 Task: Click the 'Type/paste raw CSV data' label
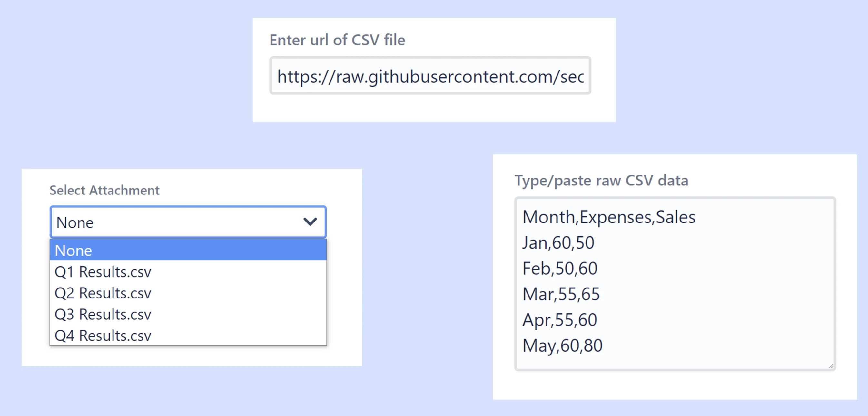(x=601, y=181)
